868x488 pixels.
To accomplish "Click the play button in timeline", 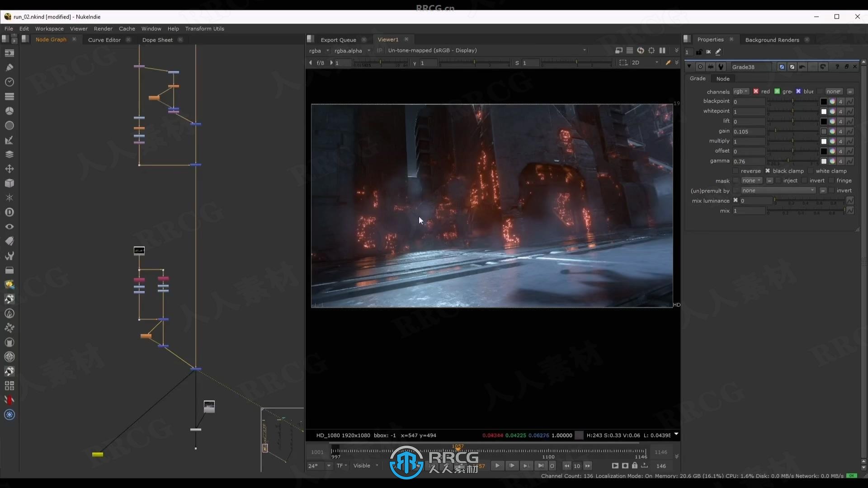I will [497, 466].
